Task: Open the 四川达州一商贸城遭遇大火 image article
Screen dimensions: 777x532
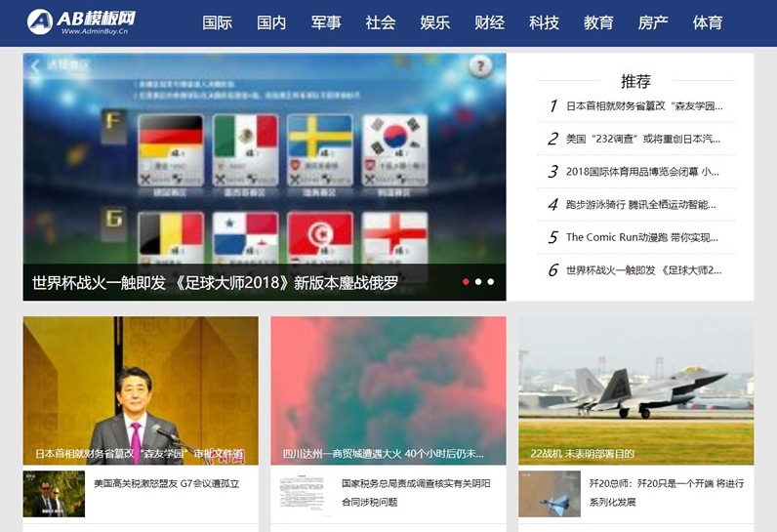Action: click(388, 390)
